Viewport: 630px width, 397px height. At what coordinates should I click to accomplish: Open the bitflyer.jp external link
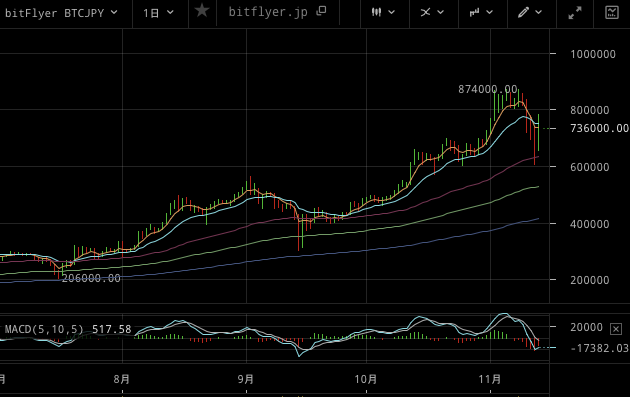pyautogui.click(x=268, y=12)
